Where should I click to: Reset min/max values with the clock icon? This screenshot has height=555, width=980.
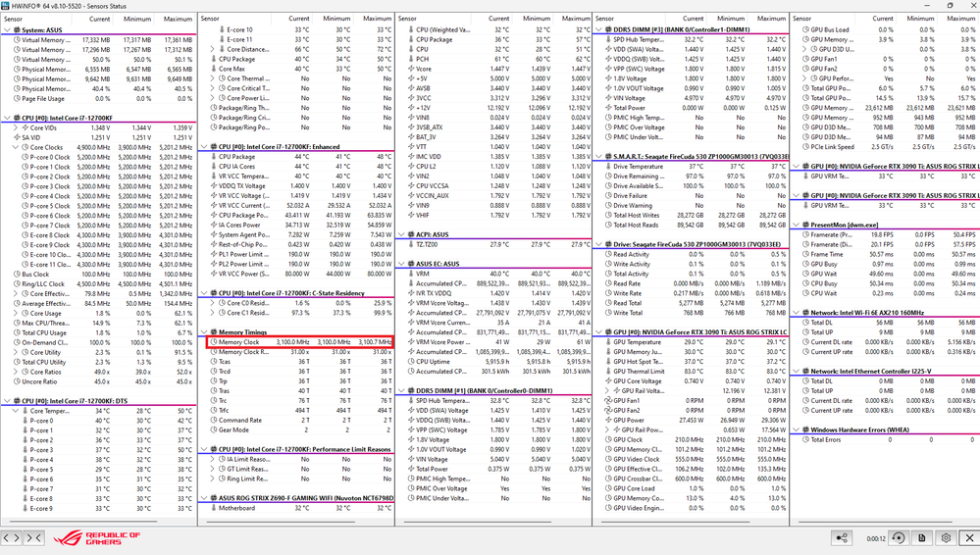(899, 538)
